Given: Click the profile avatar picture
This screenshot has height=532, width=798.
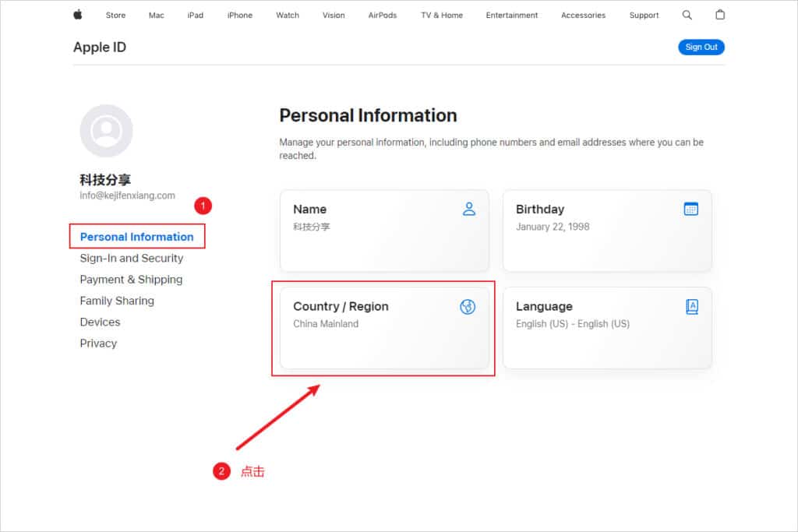Looking at the screenshot, I should click(106, 131).
